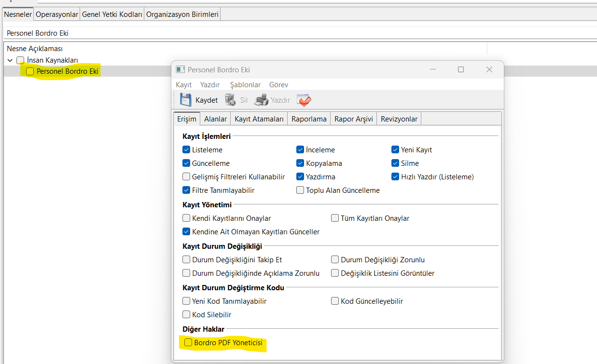The width and height of the screenshot is (597, 364).
Task: Open the Şablonlar menu
Action: [245, 84]
